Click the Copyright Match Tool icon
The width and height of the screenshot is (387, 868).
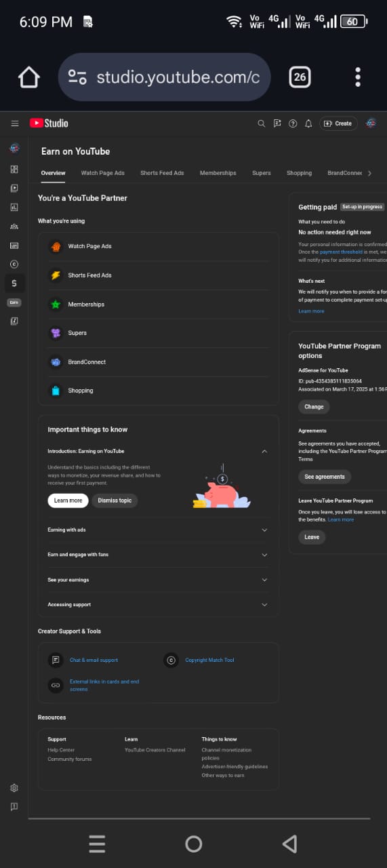pos(171,660)
